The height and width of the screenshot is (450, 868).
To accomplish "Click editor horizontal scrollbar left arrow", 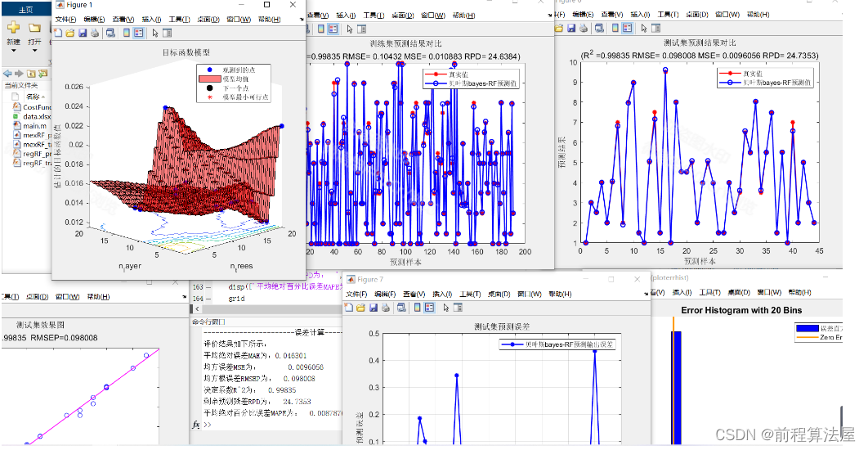I will point(197,308).
